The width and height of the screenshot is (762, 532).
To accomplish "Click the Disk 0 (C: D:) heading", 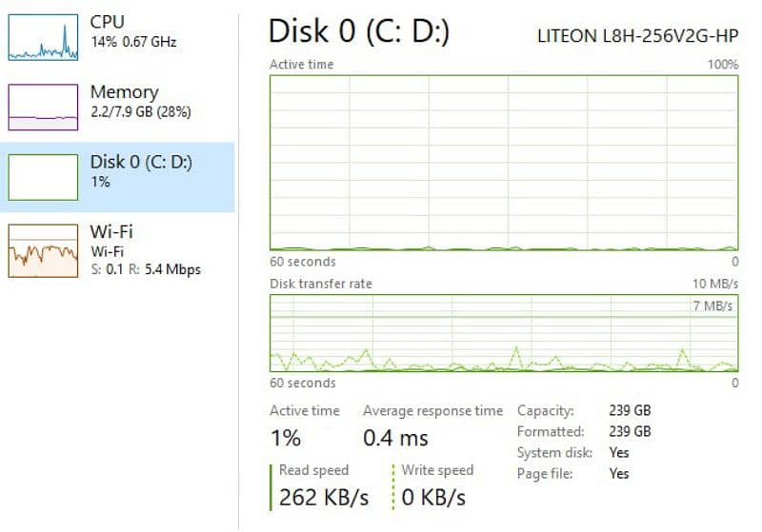I will [359, 31].
